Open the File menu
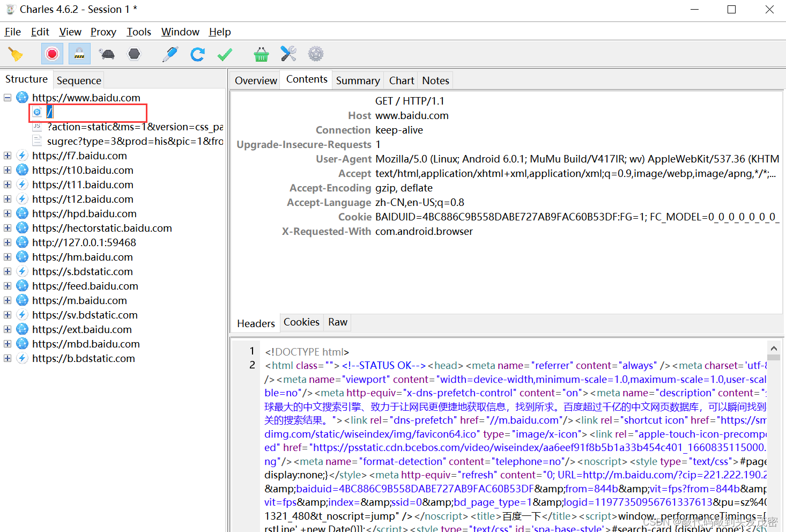The width and height of the screenshot is (786, 532). tap(13, 32)
